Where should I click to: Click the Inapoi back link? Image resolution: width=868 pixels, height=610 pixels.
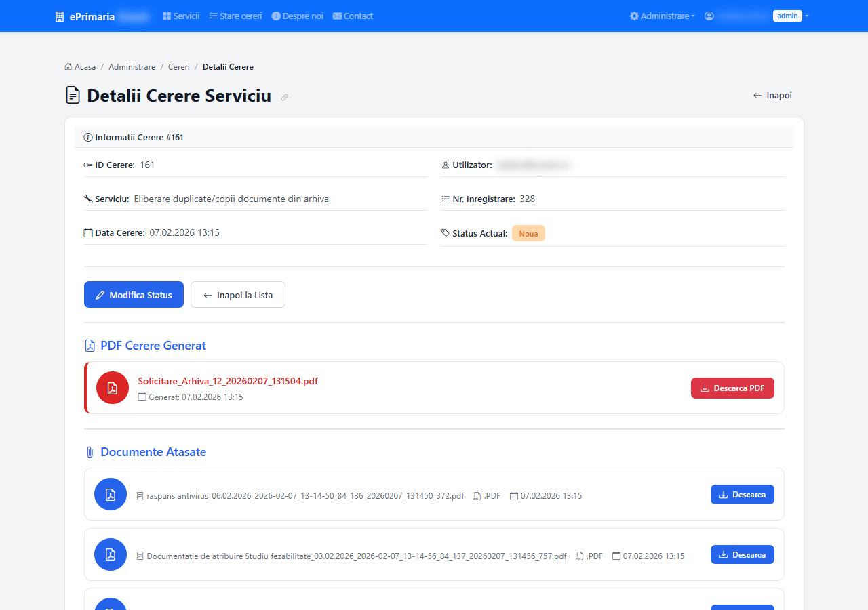tap(772, 95)
